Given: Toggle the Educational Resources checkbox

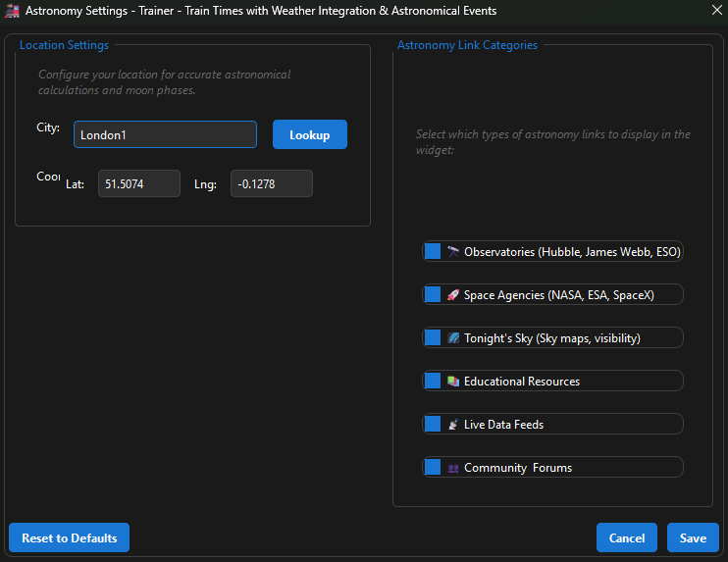Looking at the screenshot, I should click(433, 382).
